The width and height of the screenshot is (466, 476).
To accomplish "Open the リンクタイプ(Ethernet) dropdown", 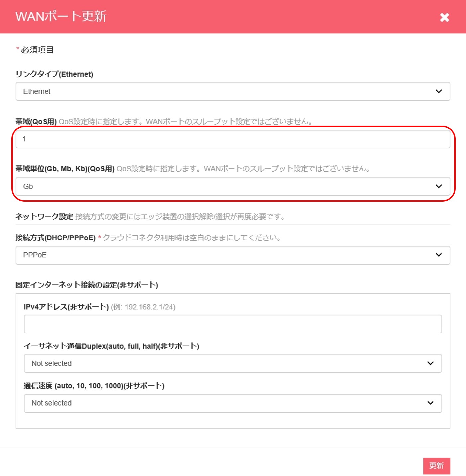I will pos(233,91).
